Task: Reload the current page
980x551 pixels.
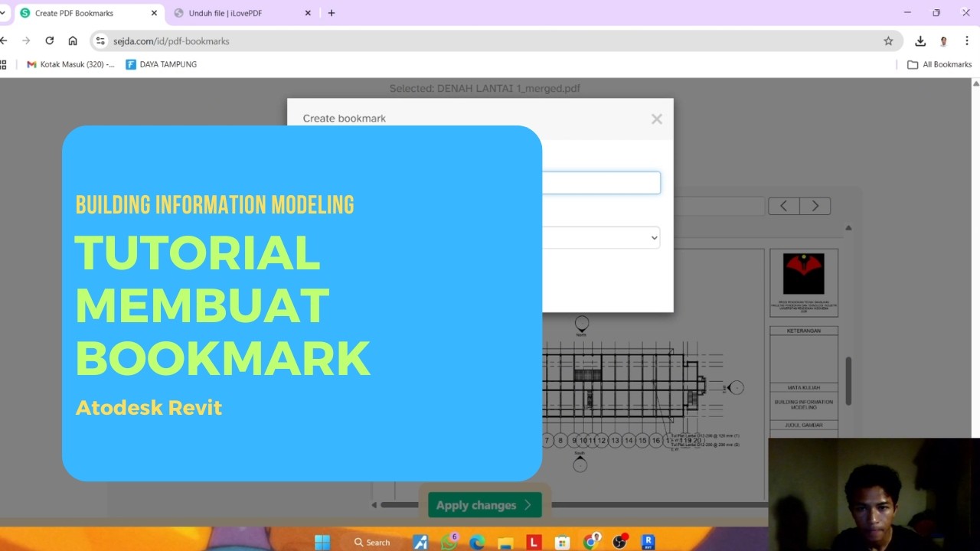Action: (x=50, y=41)
